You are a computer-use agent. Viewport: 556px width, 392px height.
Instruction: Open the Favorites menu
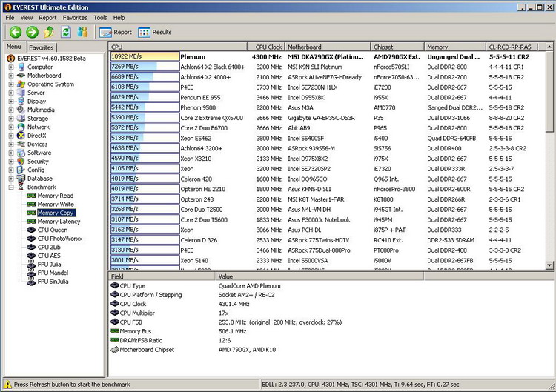75,18
